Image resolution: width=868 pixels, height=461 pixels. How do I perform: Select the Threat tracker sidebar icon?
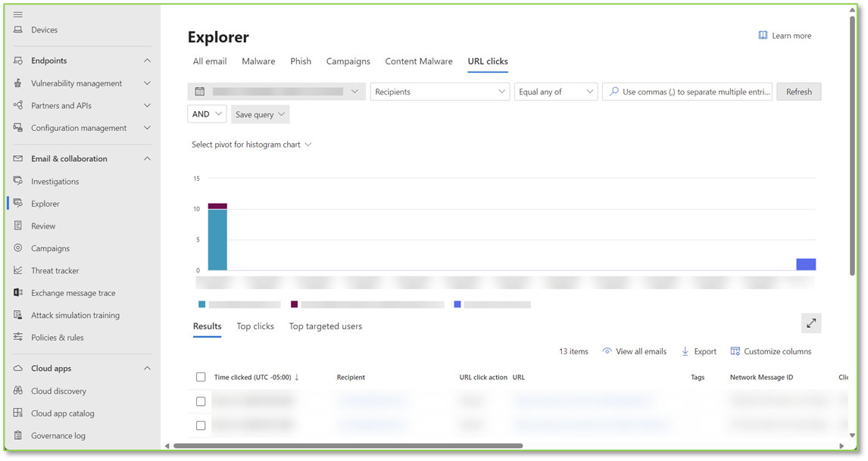18,270
